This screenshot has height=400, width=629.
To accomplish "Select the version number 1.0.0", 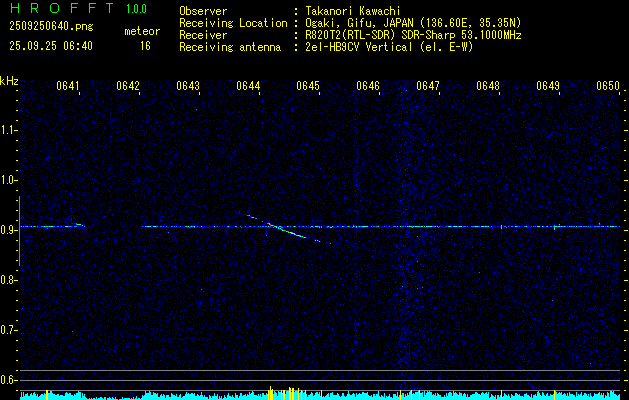I will click(136, 9).
